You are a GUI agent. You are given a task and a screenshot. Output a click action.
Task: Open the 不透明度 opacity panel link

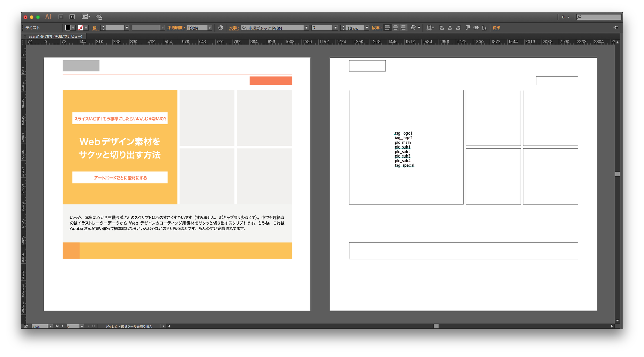pyautogui.click(x=175, y=28)
